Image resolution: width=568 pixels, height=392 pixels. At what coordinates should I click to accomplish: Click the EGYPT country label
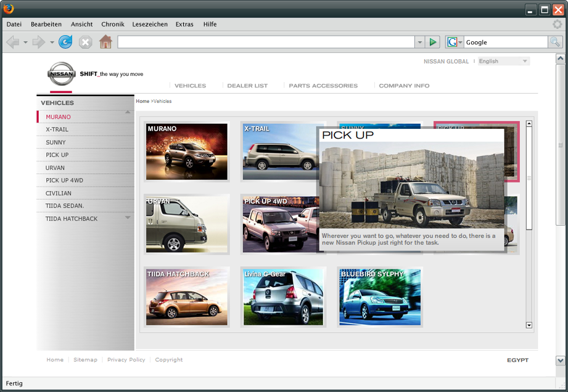(x=517, y=360)
